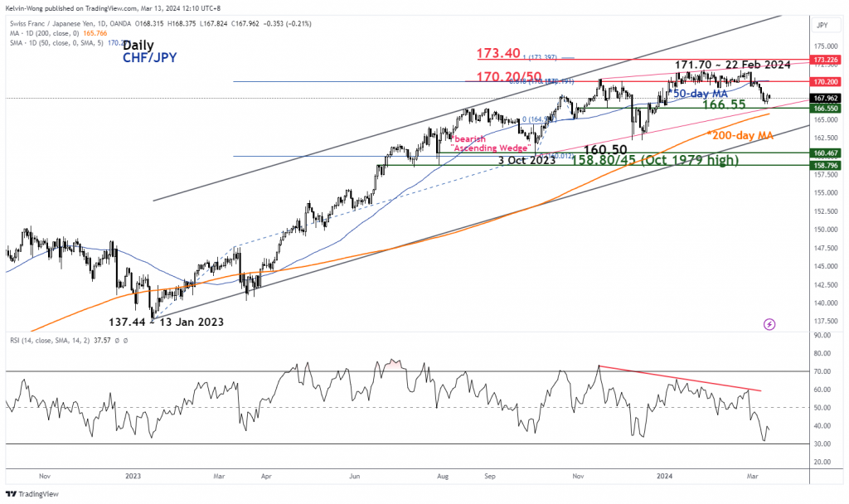The height and width of the screenshot is (504, 849).
Task: Click the purple lightning bolt event icon
Action: [769, 324]
